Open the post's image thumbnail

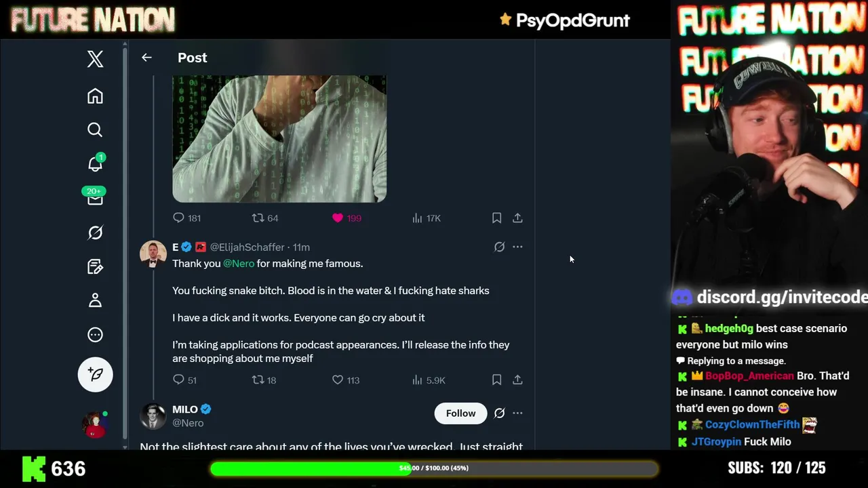pyautogui.click(x=279, y=139)
